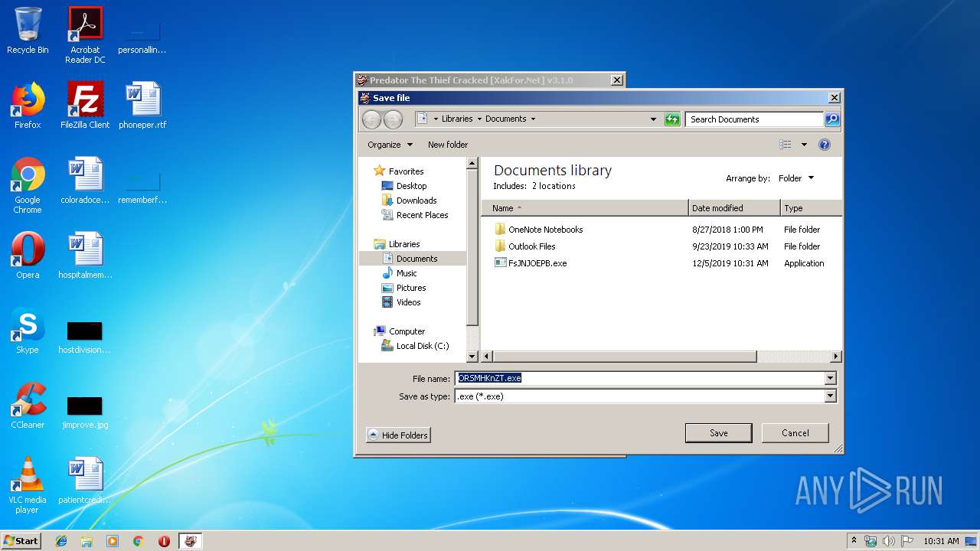The height and width of the screenshot is (551, 980).
Task: Create a New folder
Action: click(448, 145)
